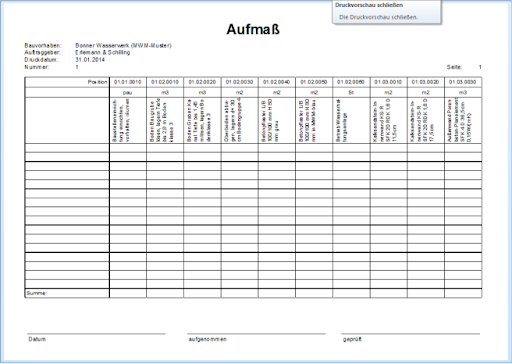The width and height of the screenshot is (512, 364).
Task: Select the position column header 01.01.0010
Action: (x=128, y=82)
